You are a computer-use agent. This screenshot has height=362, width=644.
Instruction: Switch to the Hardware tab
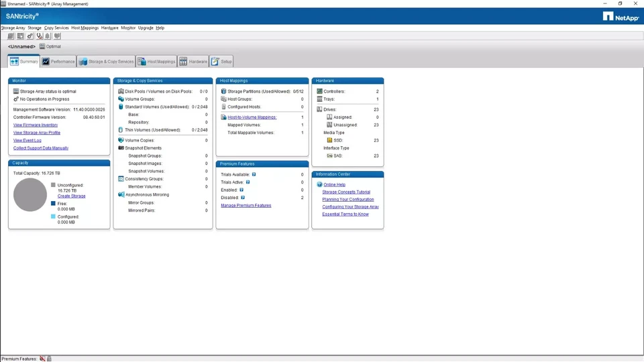coord(193,62)
